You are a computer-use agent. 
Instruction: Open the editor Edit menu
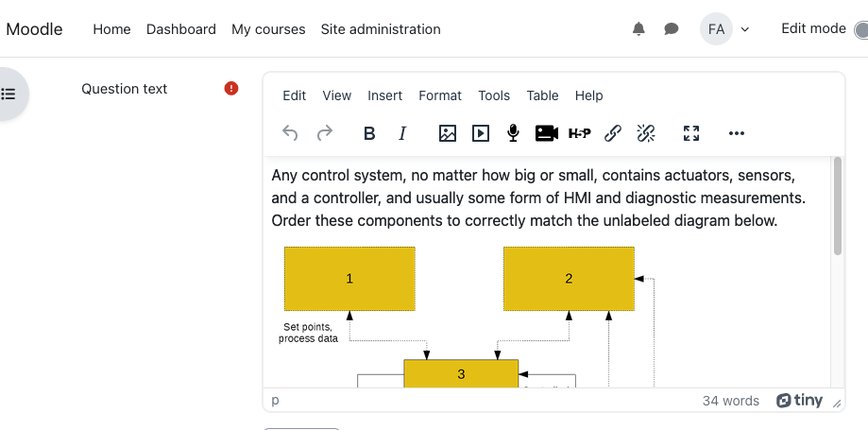pyautogui.click(x=294, y=95)
